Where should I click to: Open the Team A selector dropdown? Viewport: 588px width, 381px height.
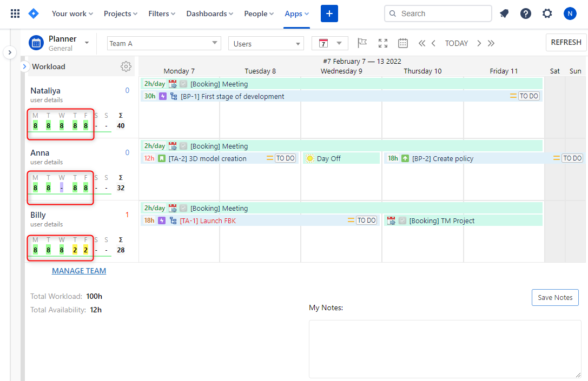coord(215,43)
